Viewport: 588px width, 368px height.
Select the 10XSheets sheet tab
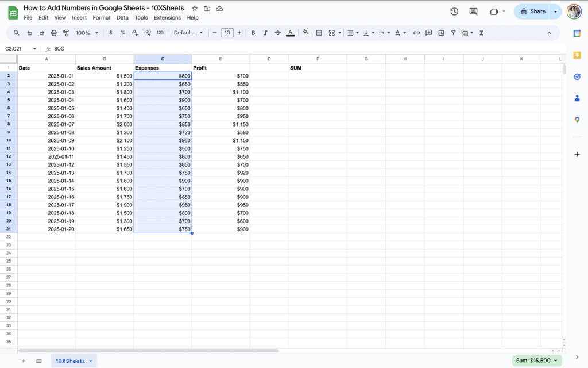(69, 361)
